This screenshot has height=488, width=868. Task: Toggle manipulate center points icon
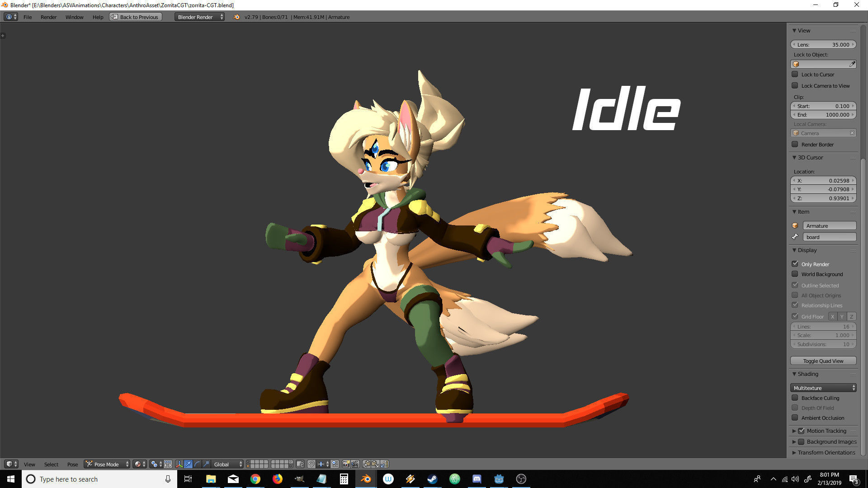pyautogui.click(x=168, y=464)
